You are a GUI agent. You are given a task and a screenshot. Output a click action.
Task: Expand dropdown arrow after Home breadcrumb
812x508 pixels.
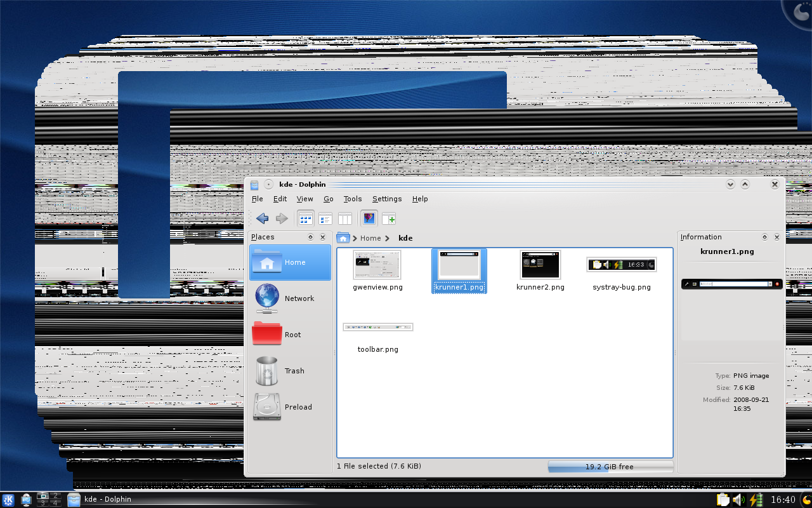pos(387,238)
